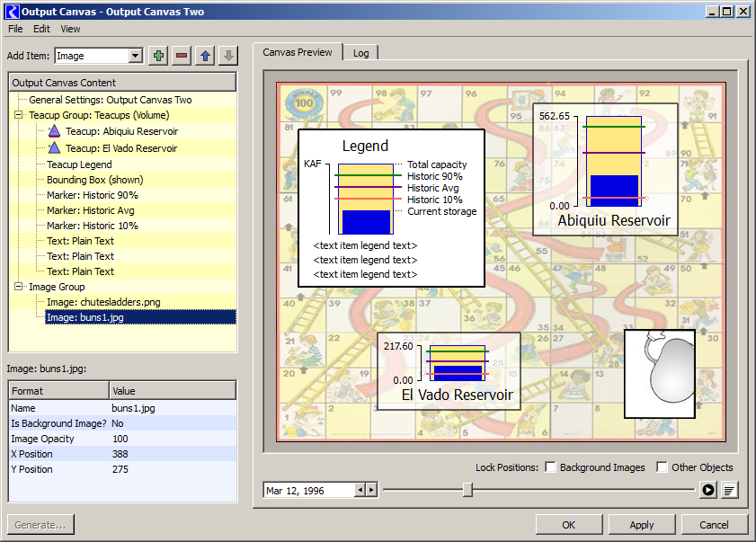Image resolution: width=756 pixels, height=542 pixels.
Task: Click the Value column header
Action: click(173, 391)
